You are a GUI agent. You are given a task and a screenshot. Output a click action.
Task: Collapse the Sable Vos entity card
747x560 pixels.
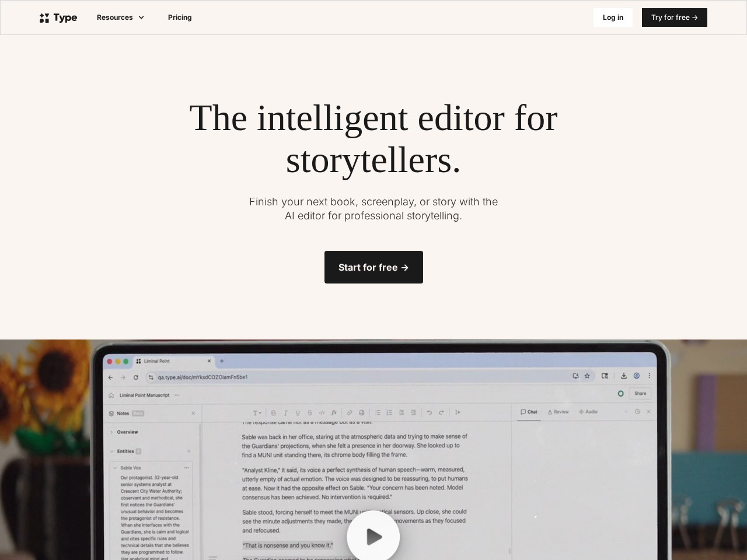[115, 468]
